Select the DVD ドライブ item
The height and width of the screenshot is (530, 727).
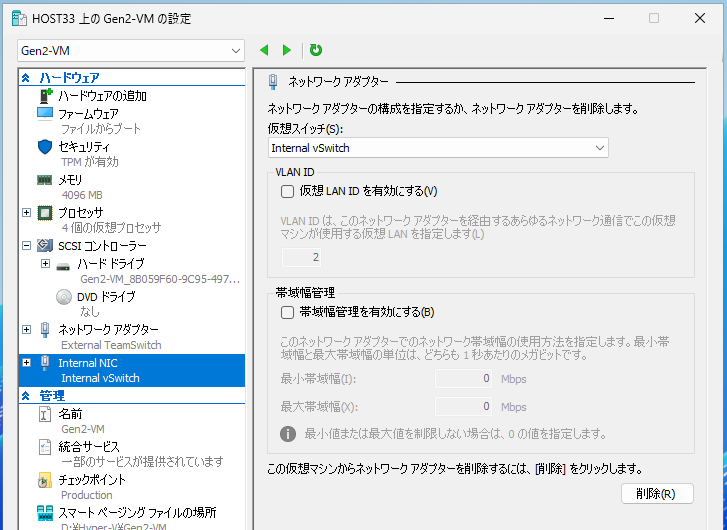point(105,297)
